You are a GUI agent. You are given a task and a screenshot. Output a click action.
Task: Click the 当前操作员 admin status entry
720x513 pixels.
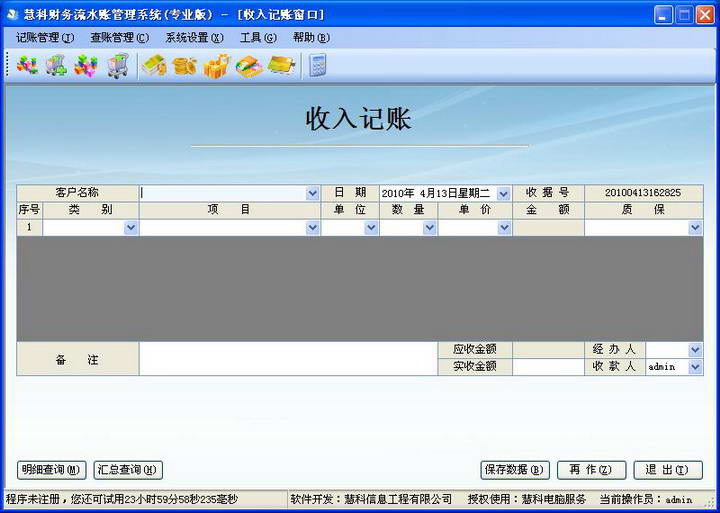(x=646, y=499)
